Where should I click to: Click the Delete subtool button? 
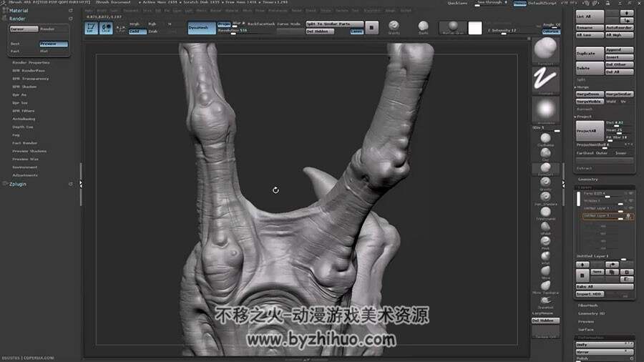590,68
